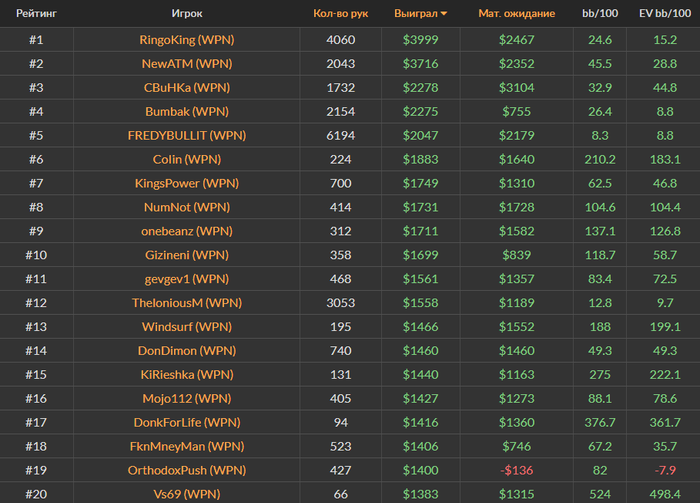Select EV bb/100 value 104.4

pos(665,207)
